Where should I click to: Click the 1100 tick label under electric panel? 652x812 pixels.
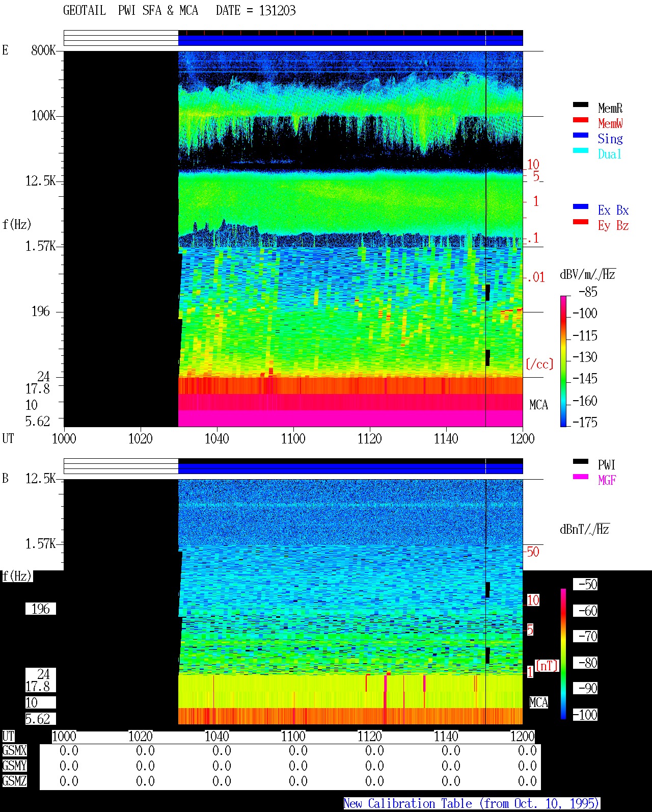click(x=293, y=439)
